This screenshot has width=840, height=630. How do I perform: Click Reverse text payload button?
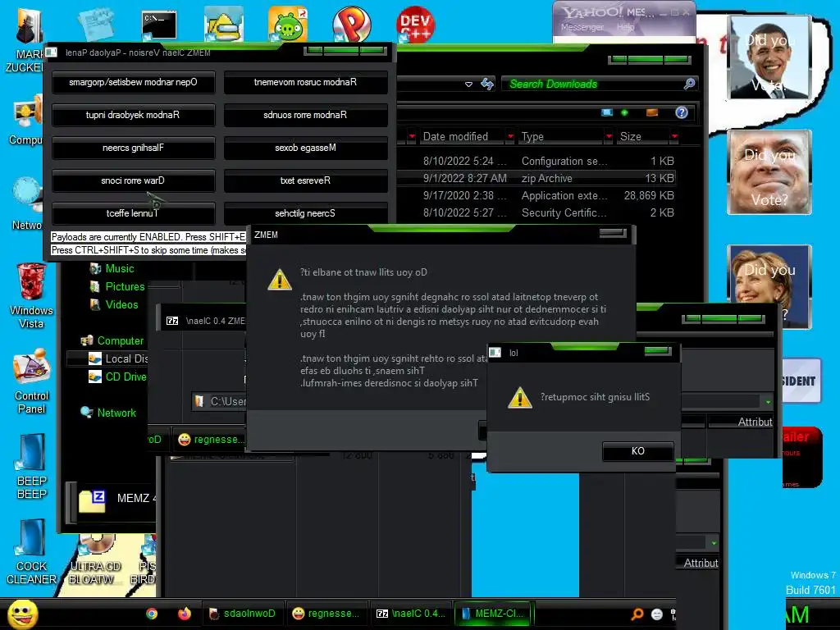tap(305, 180)
